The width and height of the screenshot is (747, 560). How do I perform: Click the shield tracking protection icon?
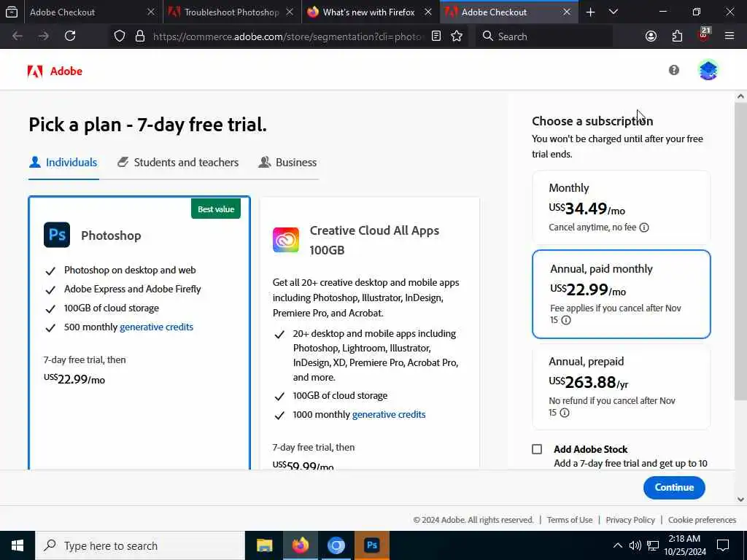point(120,36)
